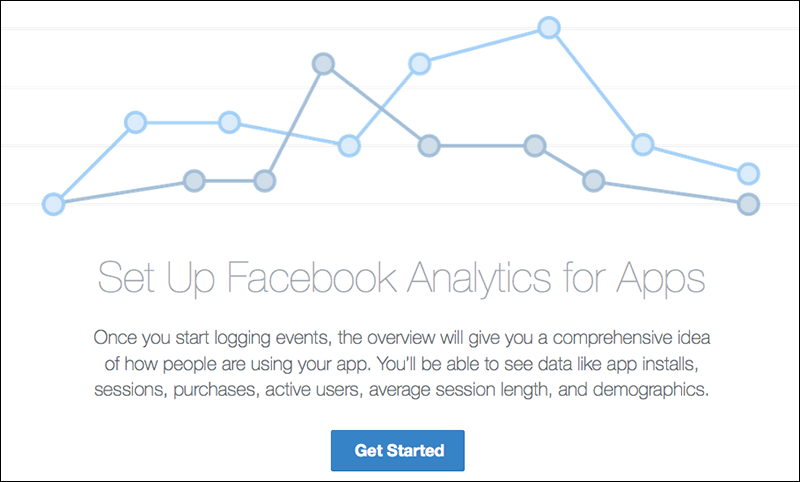Select the highest gray peak data point
Viewport: 800px width, 482px height.
[x=323, y=64]
